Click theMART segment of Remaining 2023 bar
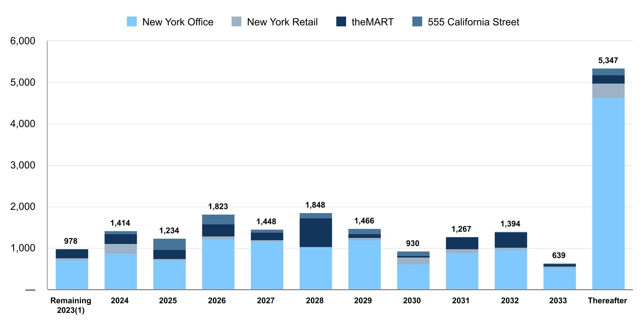Viewport: 644px width, 320px height. (x=72, y=254)
